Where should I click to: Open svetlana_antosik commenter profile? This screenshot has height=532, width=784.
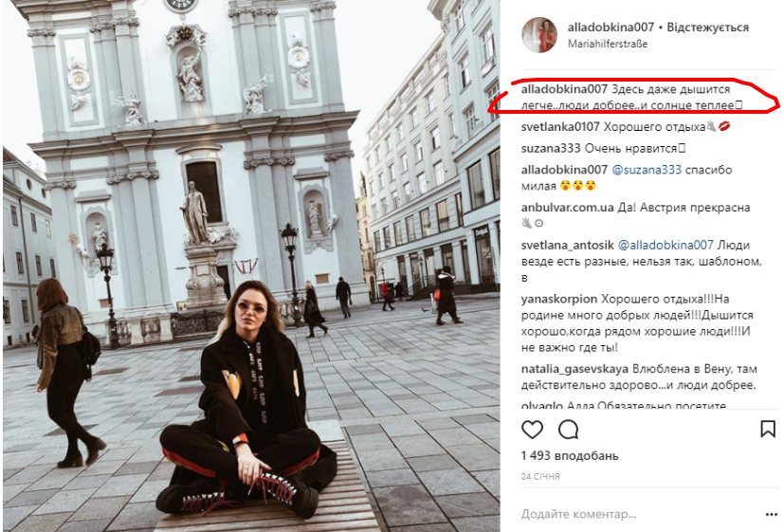(x=568, y=245)
